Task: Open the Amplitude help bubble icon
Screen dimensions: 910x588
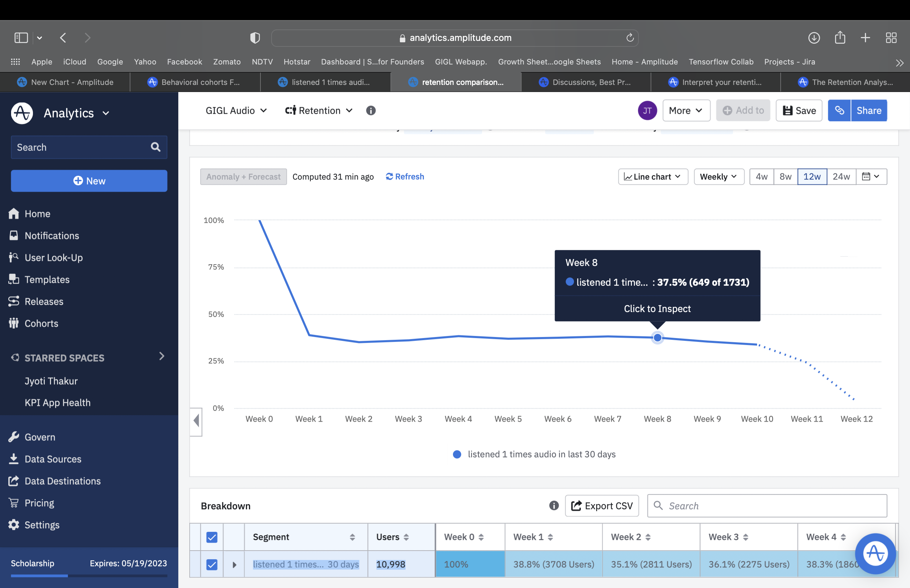Action: click(x=875, y=553)
